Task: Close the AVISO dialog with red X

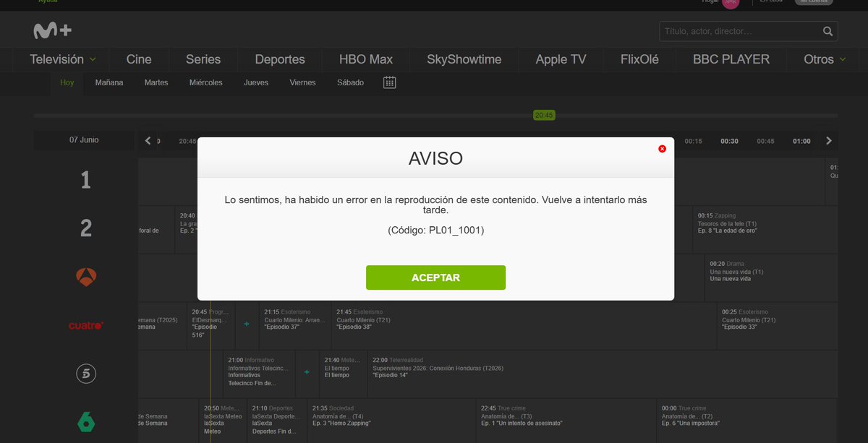Action: pyautogui.click(x=662, y=149)
